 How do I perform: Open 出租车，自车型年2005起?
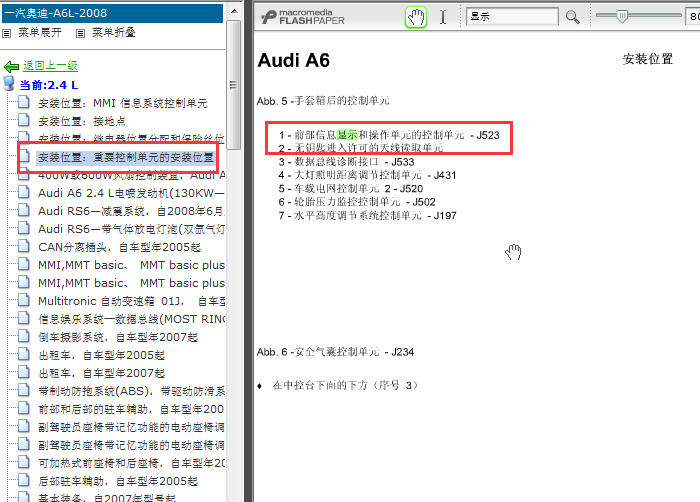(x=101, y=355)
